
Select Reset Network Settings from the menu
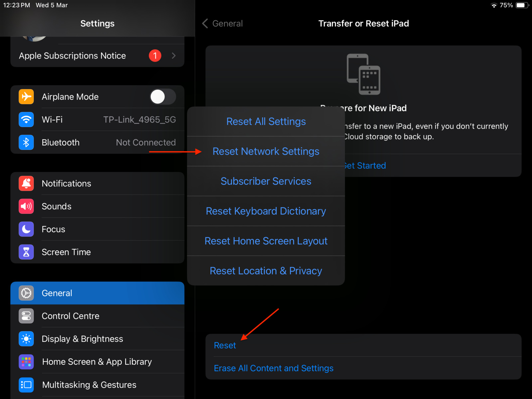(x=265, y=151)
